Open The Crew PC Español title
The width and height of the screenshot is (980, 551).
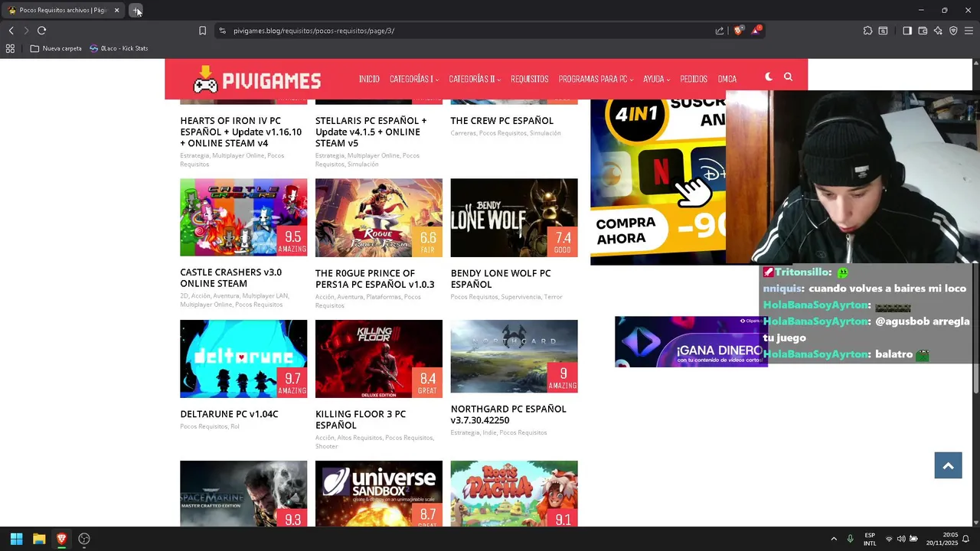[x=501, y=121]
